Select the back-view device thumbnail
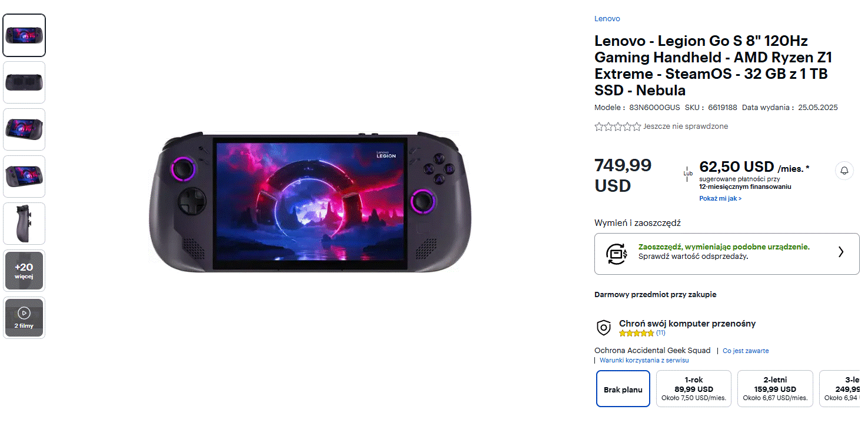The image size is (868, 426). 24,82
